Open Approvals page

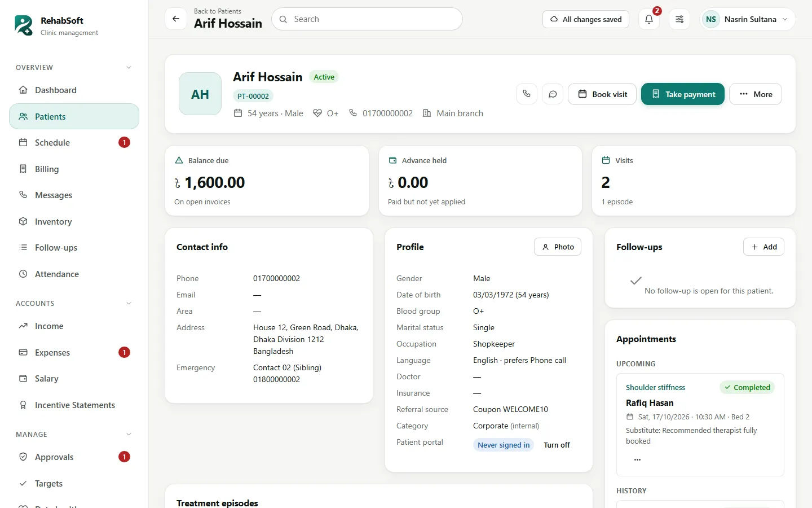coord(74,457)
